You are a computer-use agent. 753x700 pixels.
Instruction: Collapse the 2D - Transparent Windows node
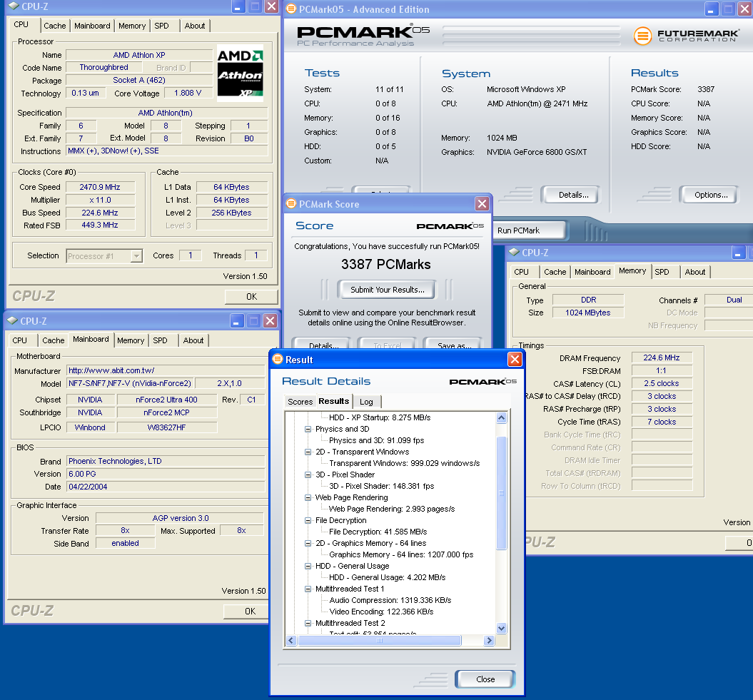click(308, 452)
